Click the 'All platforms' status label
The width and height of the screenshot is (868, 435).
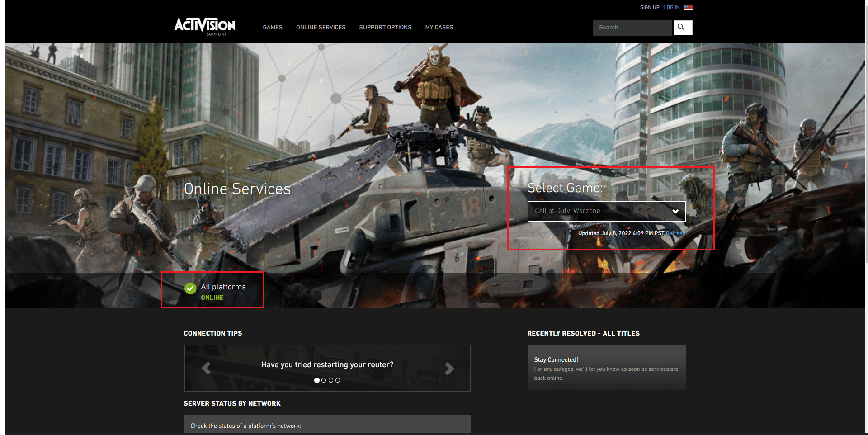pos(223,287)
